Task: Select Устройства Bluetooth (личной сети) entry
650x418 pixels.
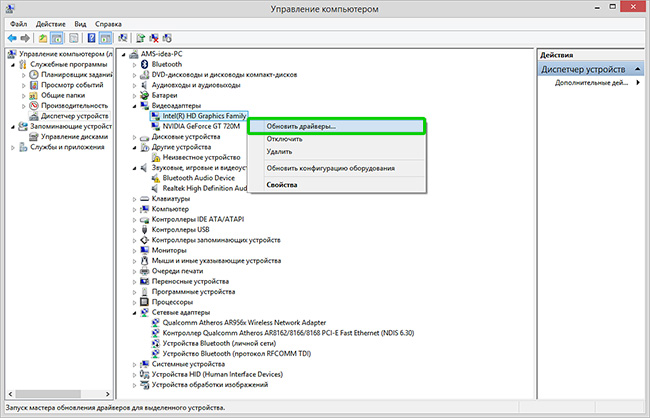Action: tap(219, 343)
